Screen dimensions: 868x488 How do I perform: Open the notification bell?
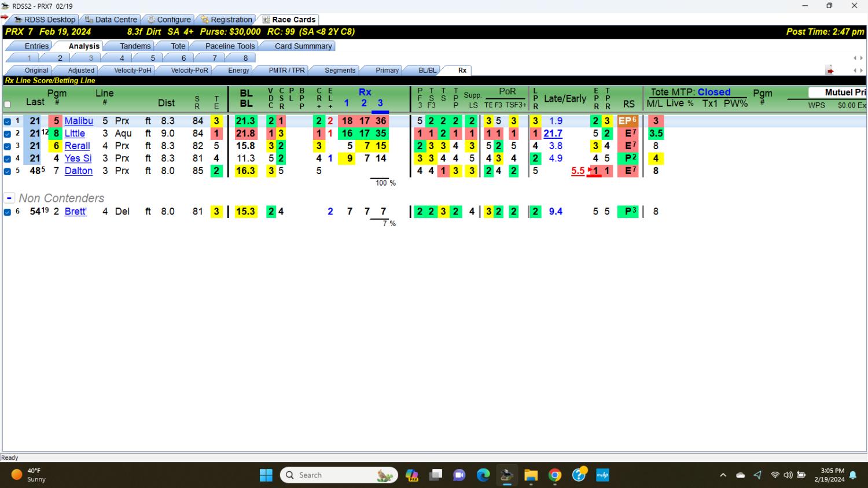(853, 475)
